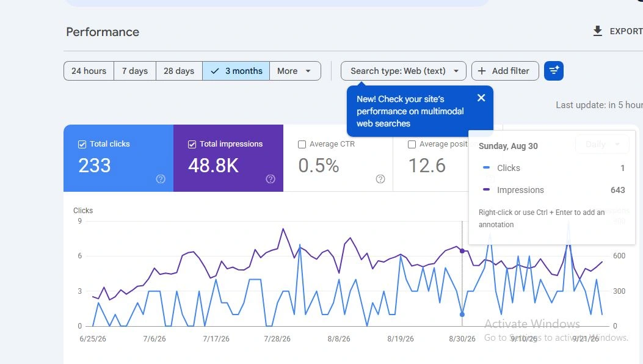Image resolution: width=643 pixels, height=364 pixels.
Task: Open the blue filter settings icon button
Action: tap(554, 71)
